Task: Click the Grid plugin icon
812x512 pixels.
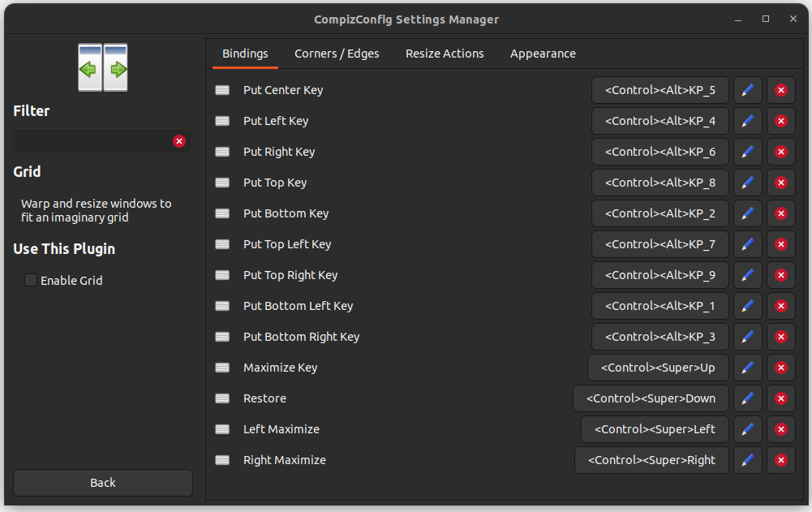Action: [x=102, y=67]
